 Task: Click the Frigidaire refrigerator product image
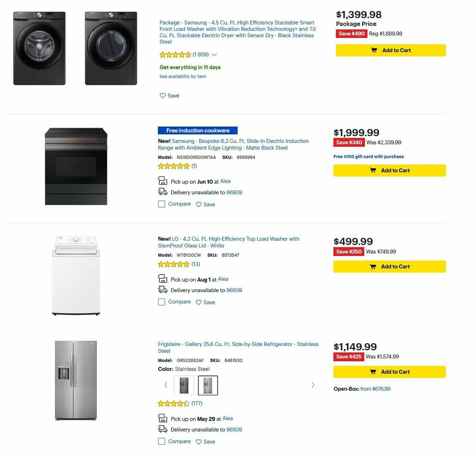76,380
